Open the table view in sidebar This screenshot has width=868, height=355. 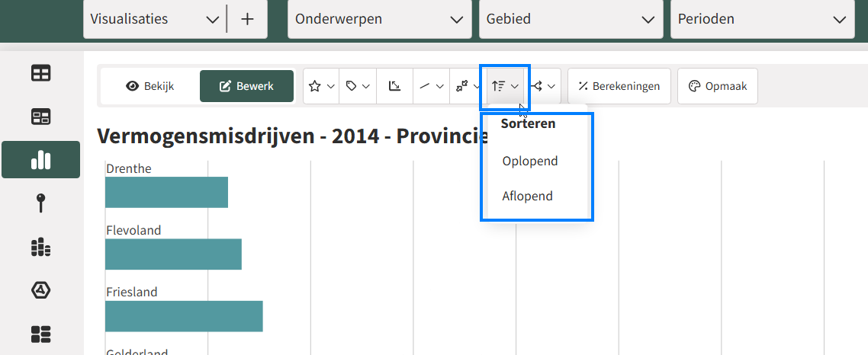pyautogui.click(x=41, y=73)
